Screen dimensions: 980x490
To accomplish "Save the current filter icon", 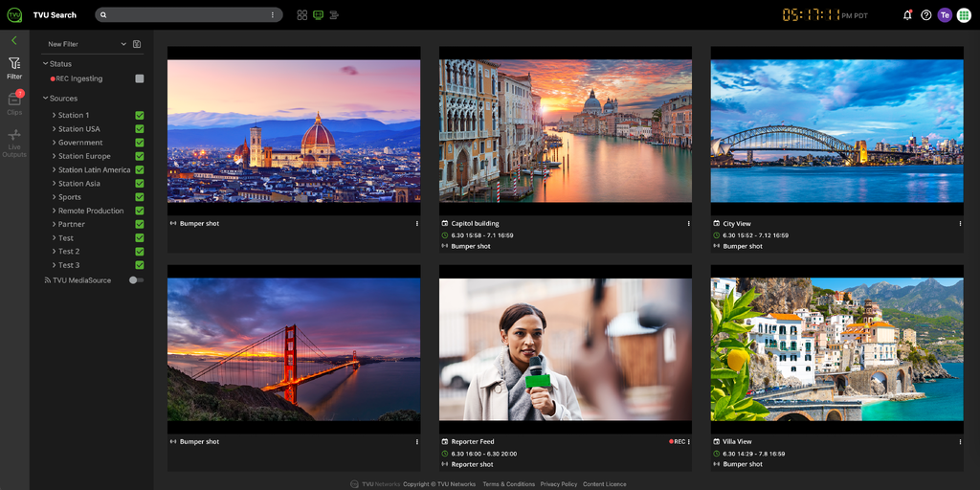I will (137, 44).
